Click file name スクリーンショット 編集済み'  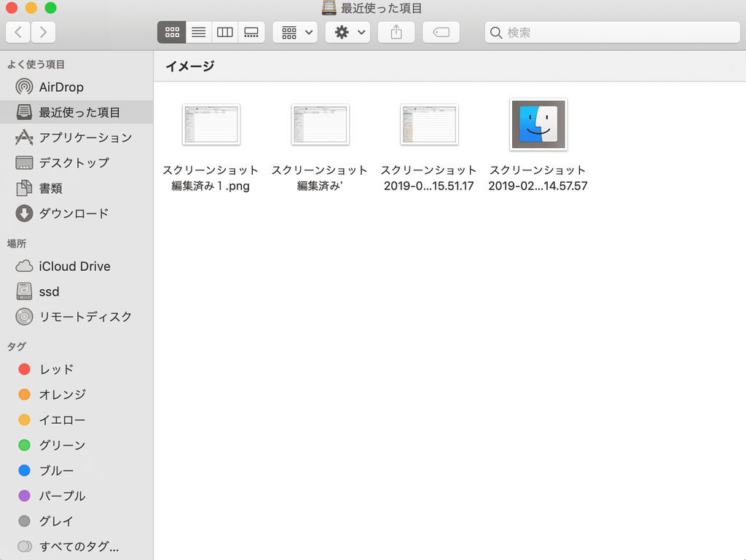pyautogui.click(x=320, y=178)
